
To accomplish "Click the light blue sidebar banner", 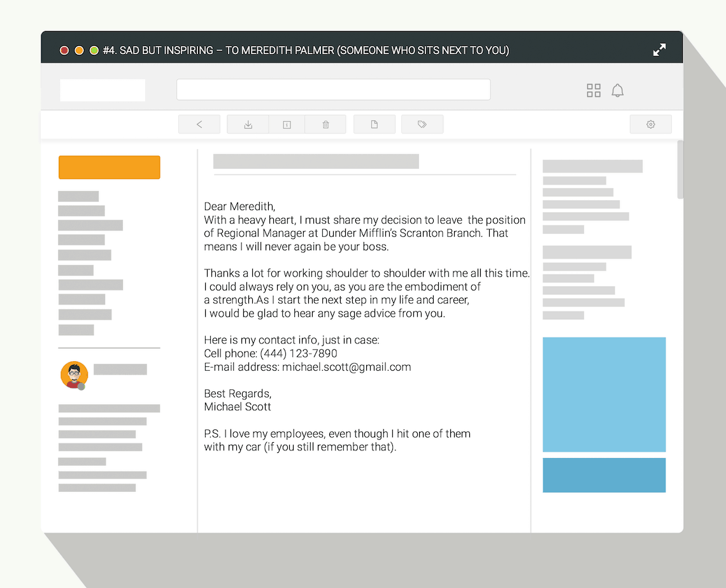I will tap(604, 394).
